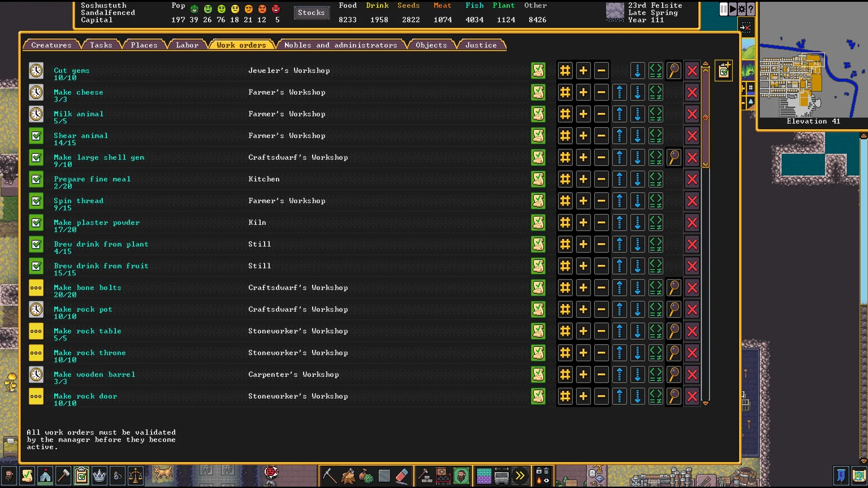Viewport: 868px width, 488px height.
Task: Click the Prepare fine meal order name
Action: click(x=92, y=179)
